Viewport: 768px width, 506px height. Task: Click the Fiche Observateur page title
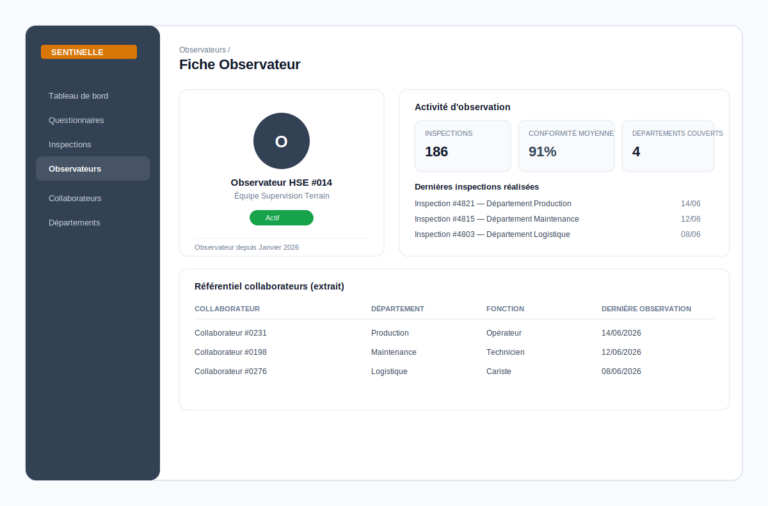240,65
